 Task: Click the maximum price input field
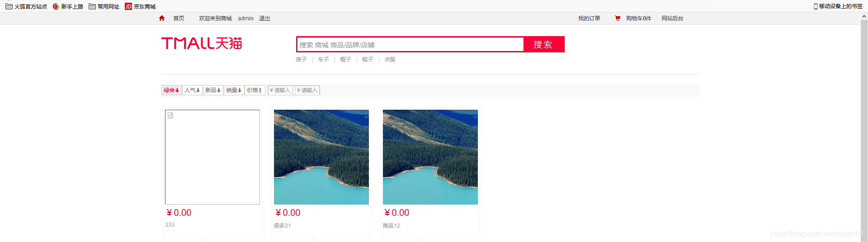click(x=307, y=90)
